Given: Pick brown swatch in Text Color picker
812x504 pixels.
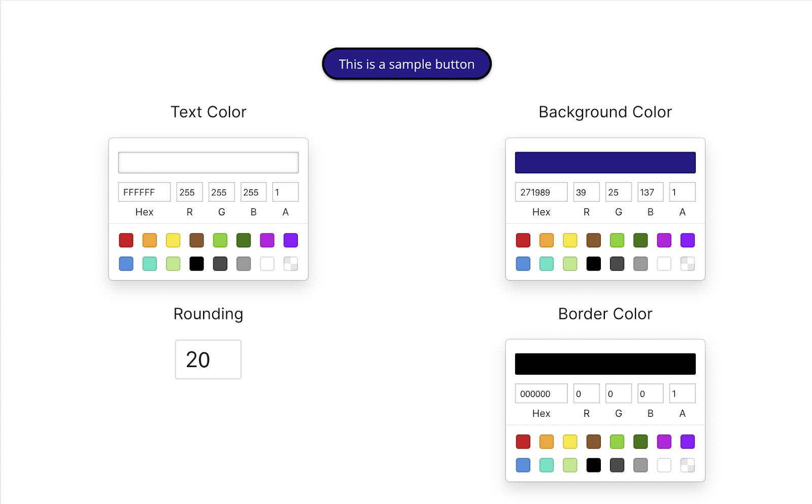Looking at the screenshot, I should click(196, 240).
